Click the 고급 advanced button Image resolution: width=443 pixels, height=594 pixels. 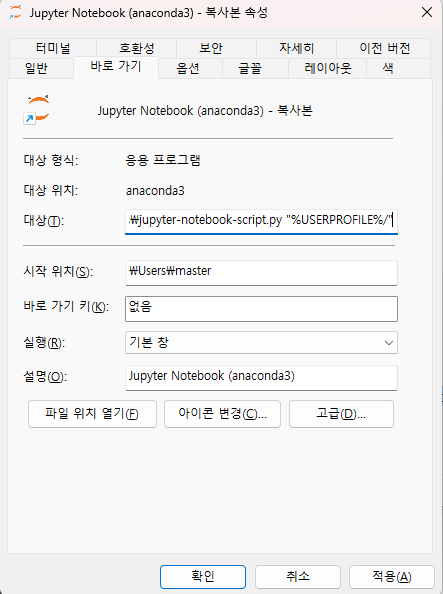[x=341, y=414]
